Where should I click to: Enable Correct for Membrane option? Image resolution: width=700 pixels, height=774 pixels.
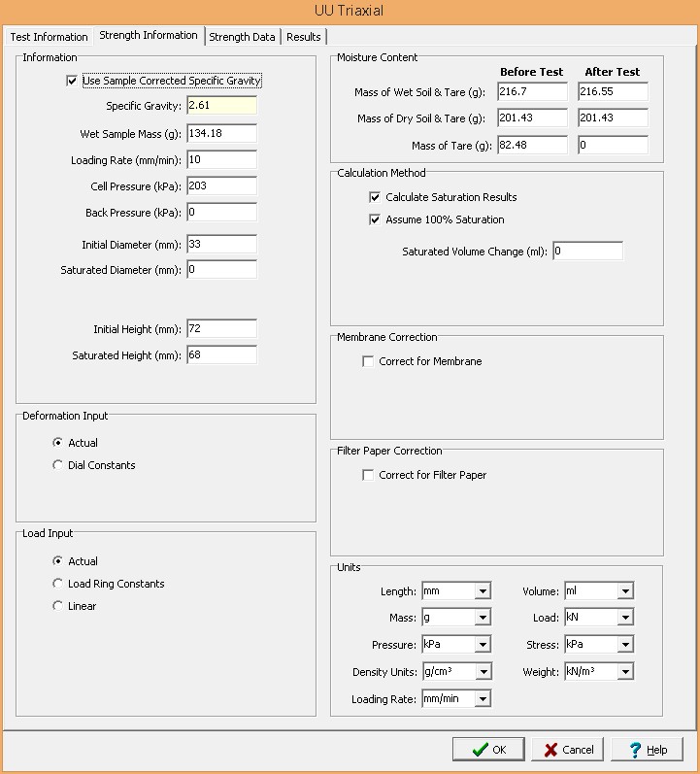click(368, 361)
